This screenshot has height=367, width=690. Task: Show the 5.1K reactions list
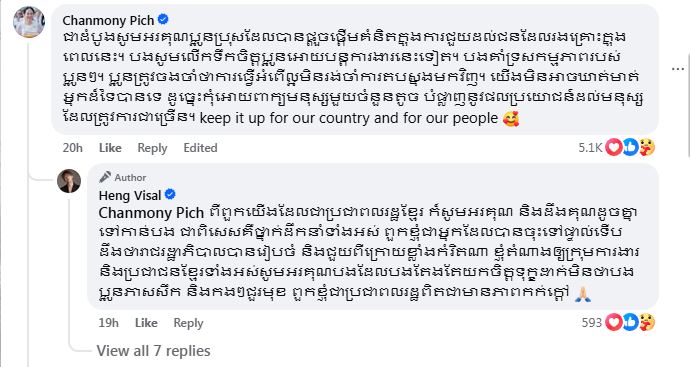590,147
